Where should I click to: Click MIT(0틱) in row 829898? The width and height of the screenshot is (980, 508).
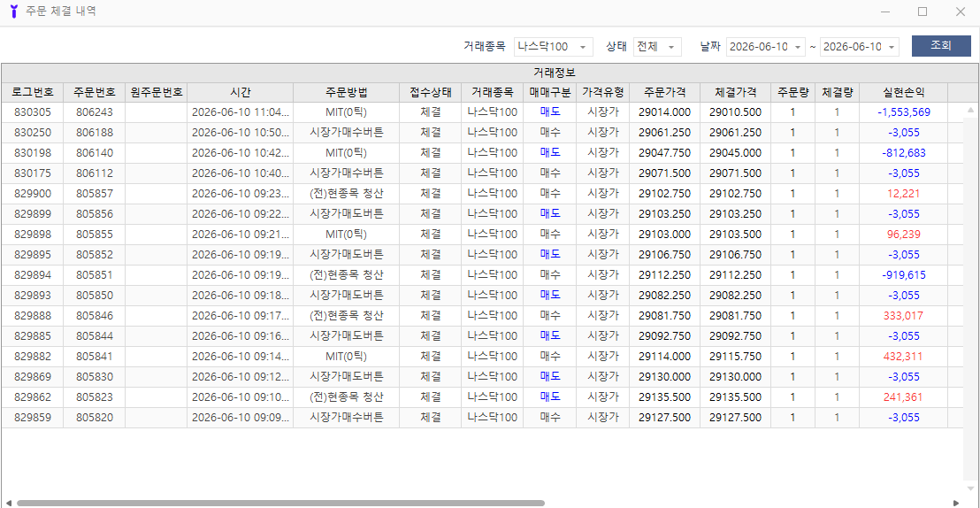[346, 235]
